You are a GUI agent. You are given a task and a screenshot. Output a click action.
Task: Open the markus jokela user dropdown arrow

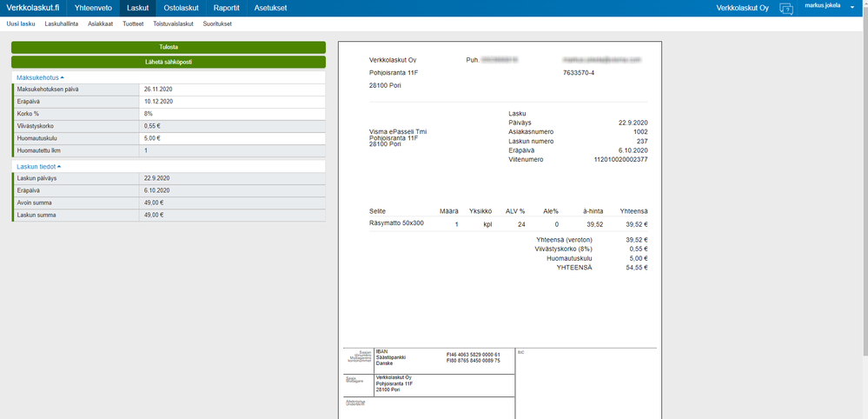(x=852, y=6)
